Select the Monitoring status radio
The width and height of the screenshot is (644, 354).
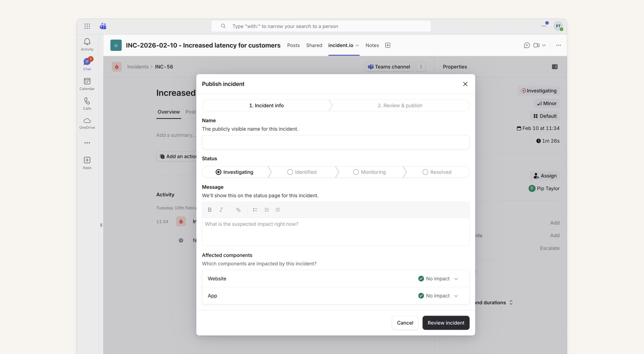coord(356,172)
